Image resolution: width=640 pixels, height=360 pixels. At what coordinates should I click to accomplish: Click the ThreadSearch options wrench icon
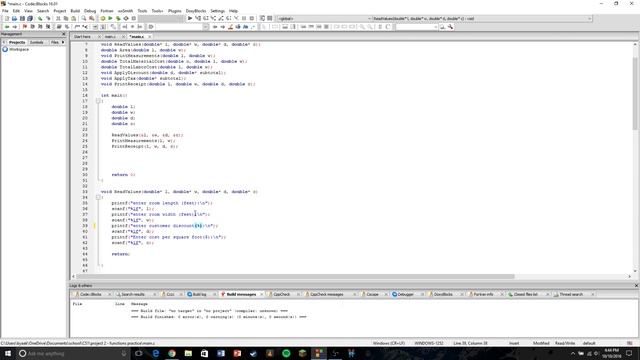[450, 27]
